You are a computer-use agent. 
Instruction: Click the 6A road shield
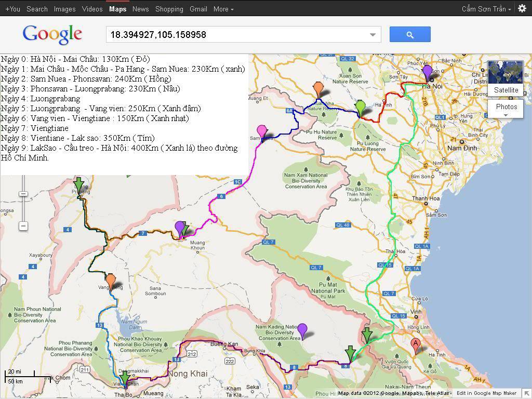click(289, 111)
